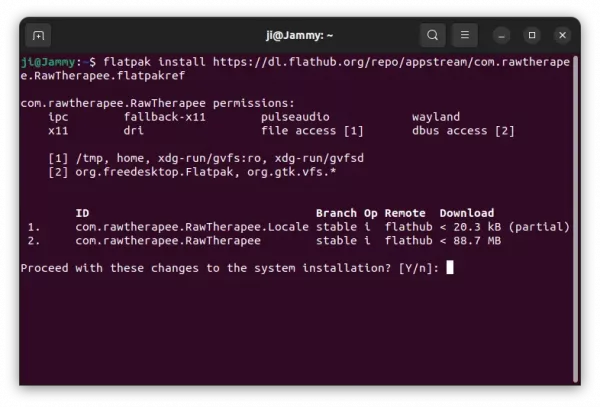Viewport: 600px width, 407px height.
Task: Minimize the terminal window
Action: click(x=501, y=36)
